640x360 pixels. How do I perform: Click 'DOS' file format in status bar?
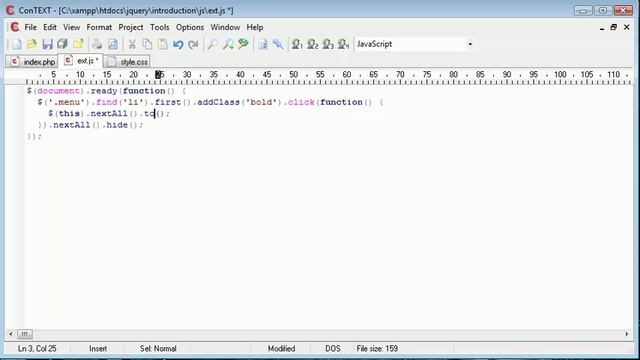tap(333, 349)
